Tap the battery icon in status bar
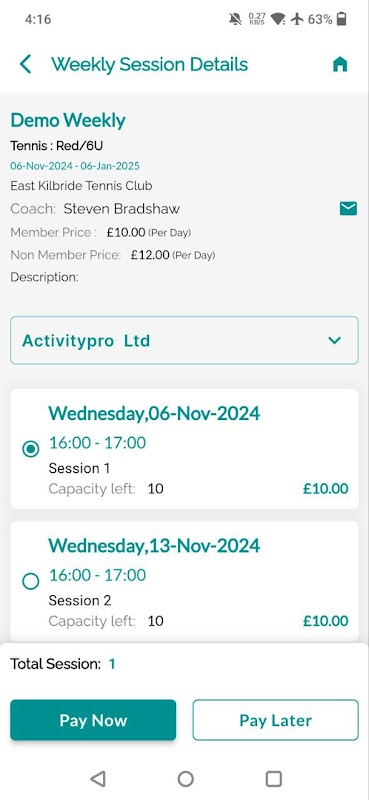The image size is (369, 800). (341, 19)
